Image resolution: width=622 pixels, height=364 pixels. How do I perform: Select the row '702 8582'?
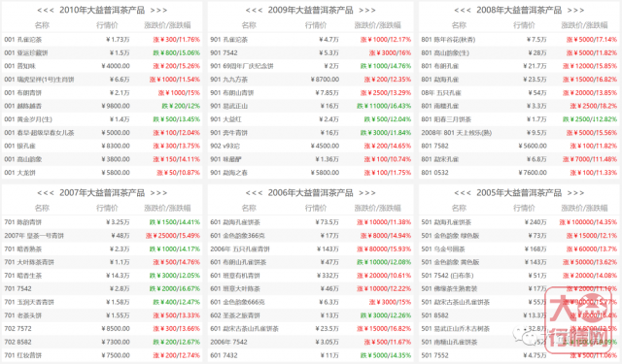(102, 342)
